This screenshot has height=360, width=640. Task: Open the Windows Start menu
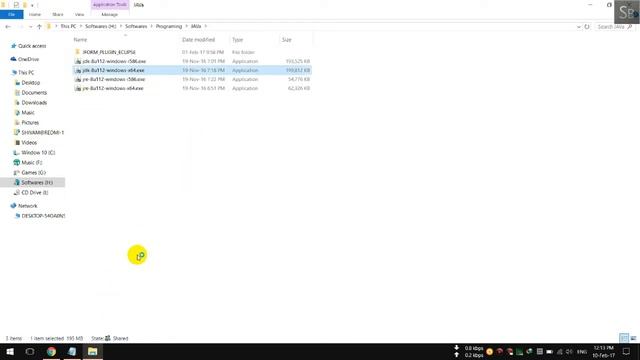pos(10,351)
